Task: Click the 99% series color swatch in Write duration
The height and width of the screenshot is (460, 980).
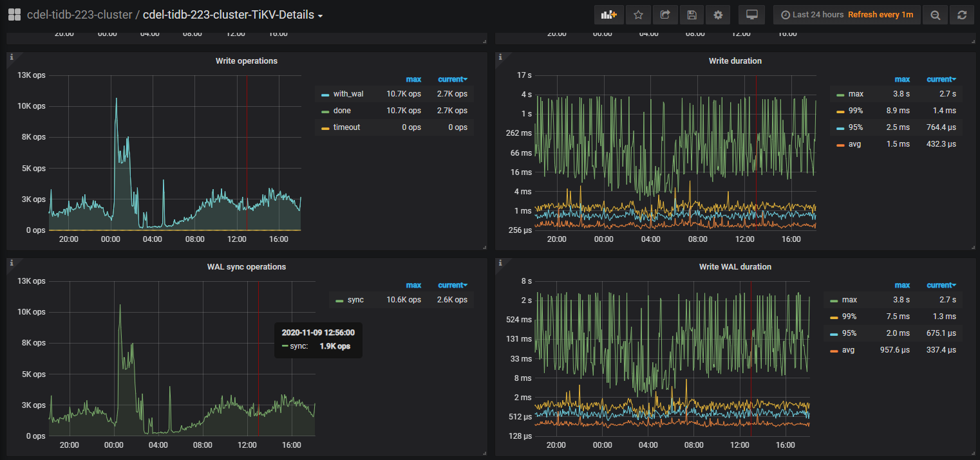Action: (x=840, y=111)
